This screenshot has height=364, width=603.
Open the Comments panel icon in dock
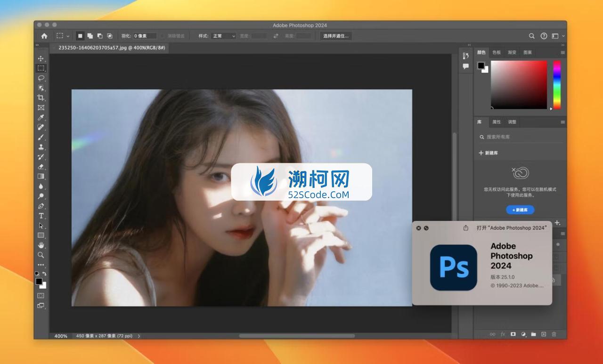coord(466,66)
